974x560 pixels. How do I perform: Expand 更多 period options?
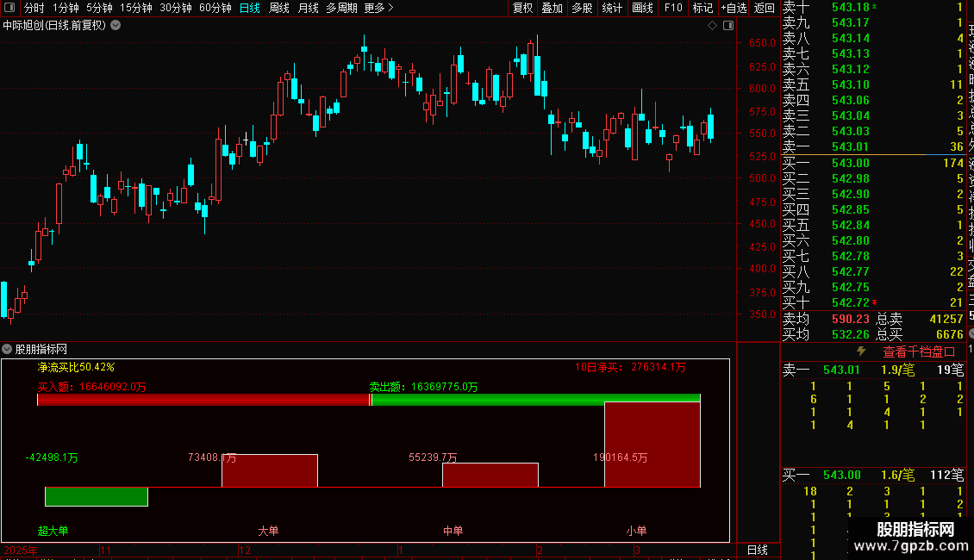point(378,8)
